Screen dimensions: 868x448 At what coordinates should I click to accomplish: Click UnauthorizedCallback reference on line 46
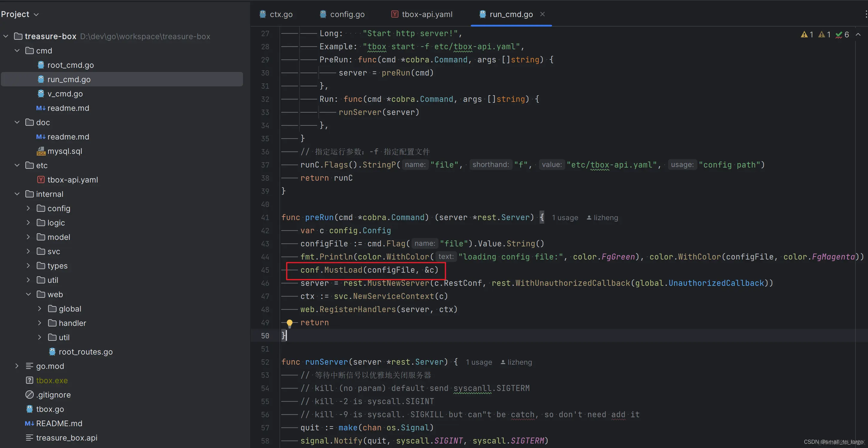click(716, 283)
